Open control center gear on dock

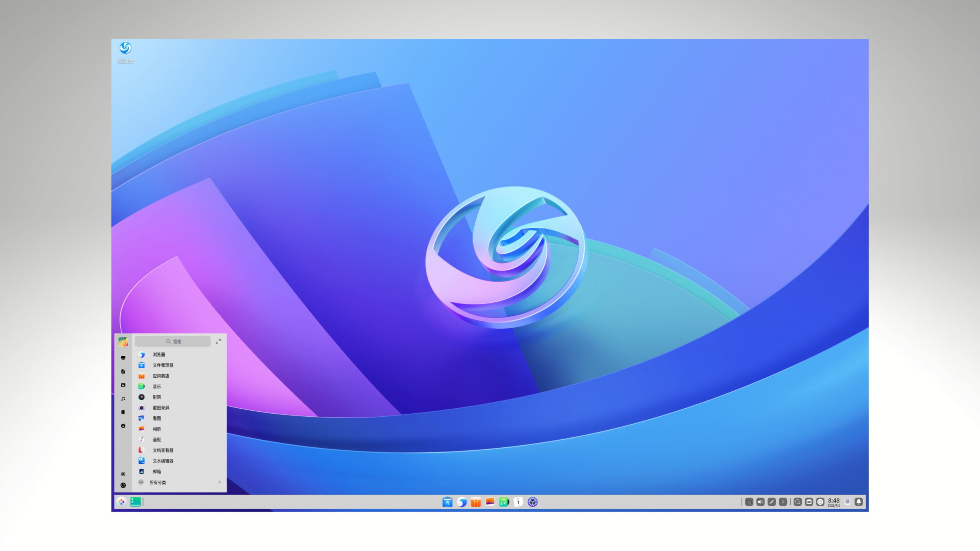click(x=532, y=502)
